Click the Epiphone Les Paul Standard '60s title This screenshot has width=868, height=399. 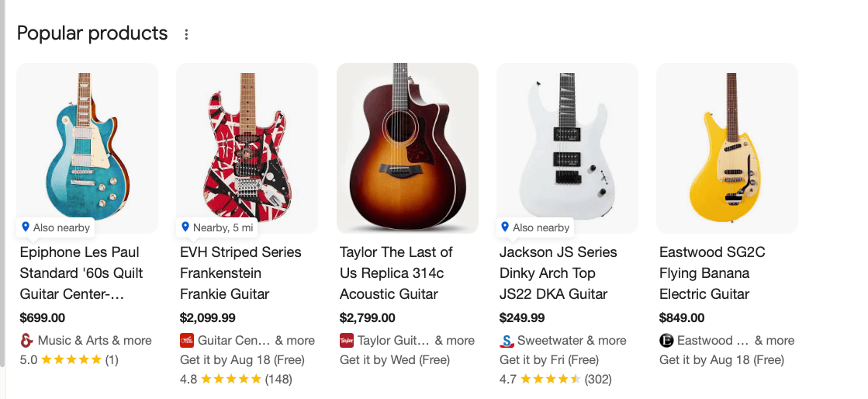pos(81,273)
